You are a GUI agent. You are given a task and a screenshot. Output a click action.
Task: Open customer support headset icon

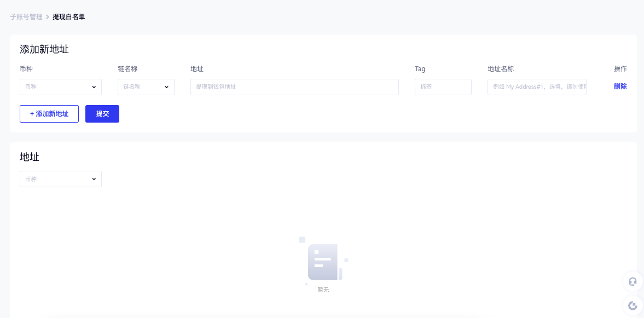point(633,281)
